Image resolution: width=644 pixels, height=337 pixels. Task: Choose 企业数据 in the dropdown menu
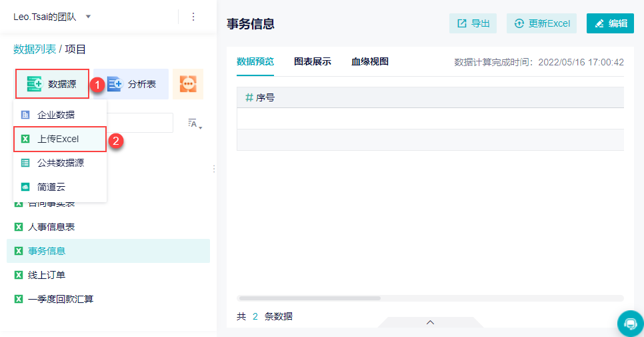(60, 115)
